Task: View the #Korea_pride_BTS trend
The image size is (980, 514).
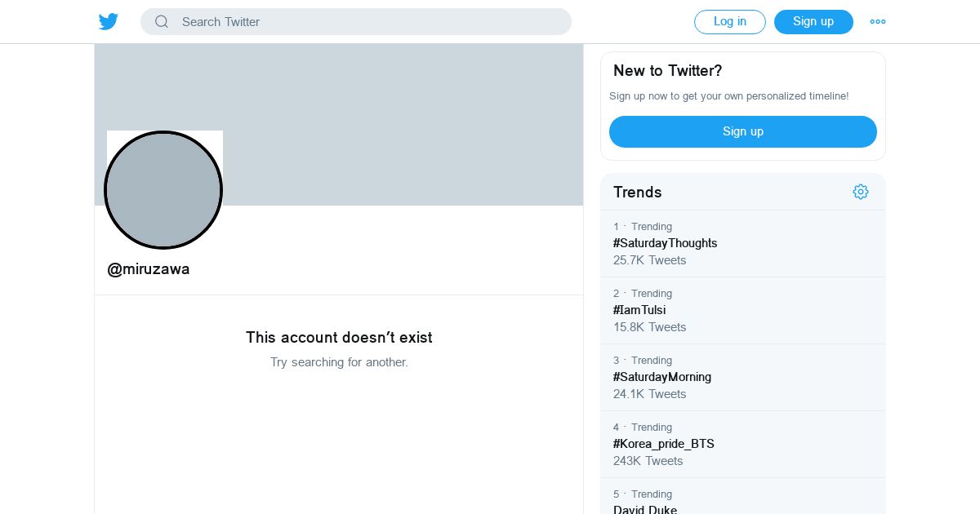Action: tap(664, 444)
